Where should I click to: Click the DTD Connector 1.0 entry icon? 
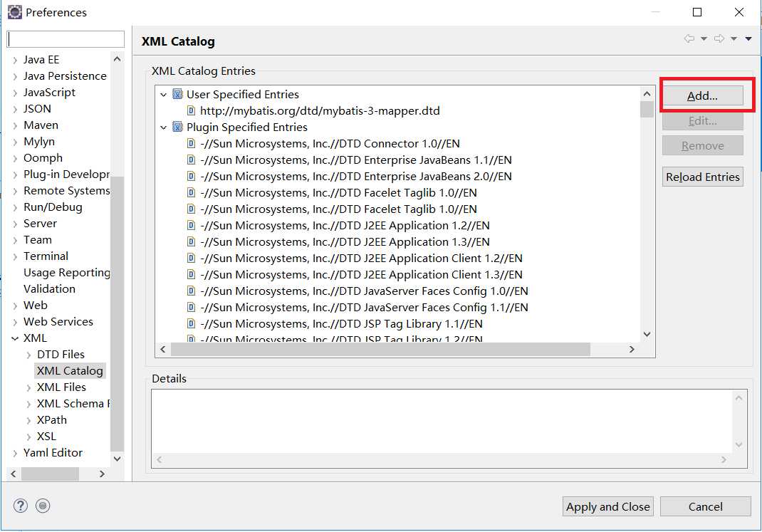tap(192, 144)
